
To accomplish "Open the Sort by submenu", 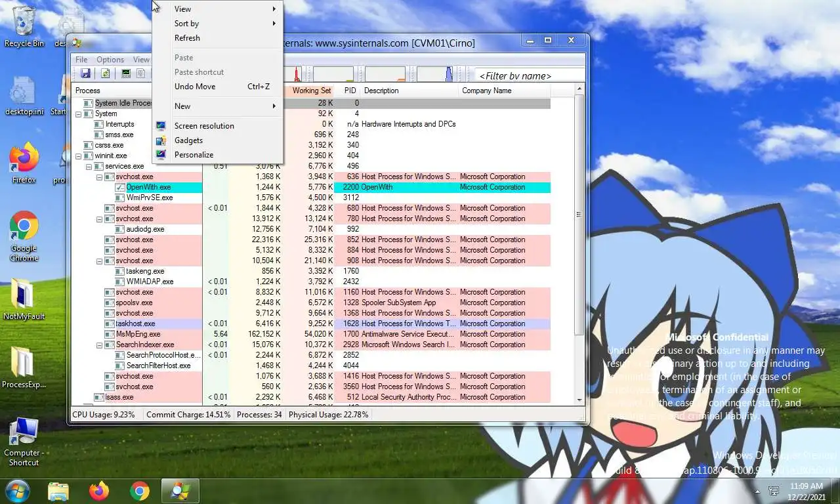I will (218, 23).
